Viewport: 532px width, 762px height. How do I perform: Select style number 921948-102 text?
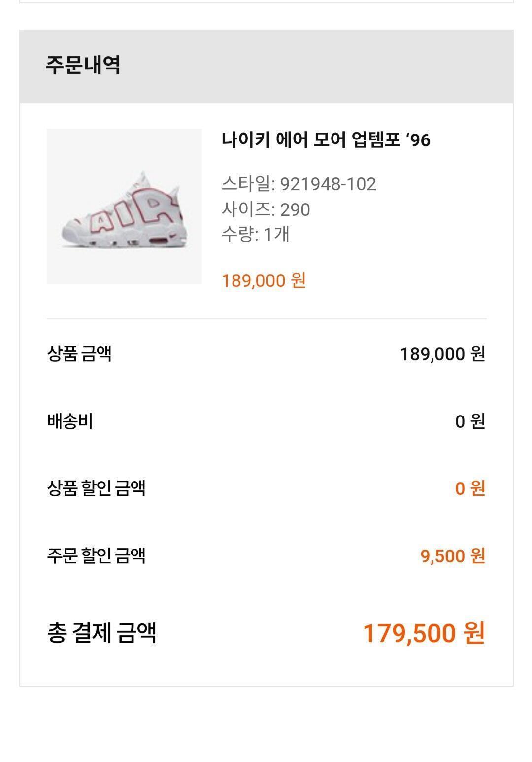(328, 184)
